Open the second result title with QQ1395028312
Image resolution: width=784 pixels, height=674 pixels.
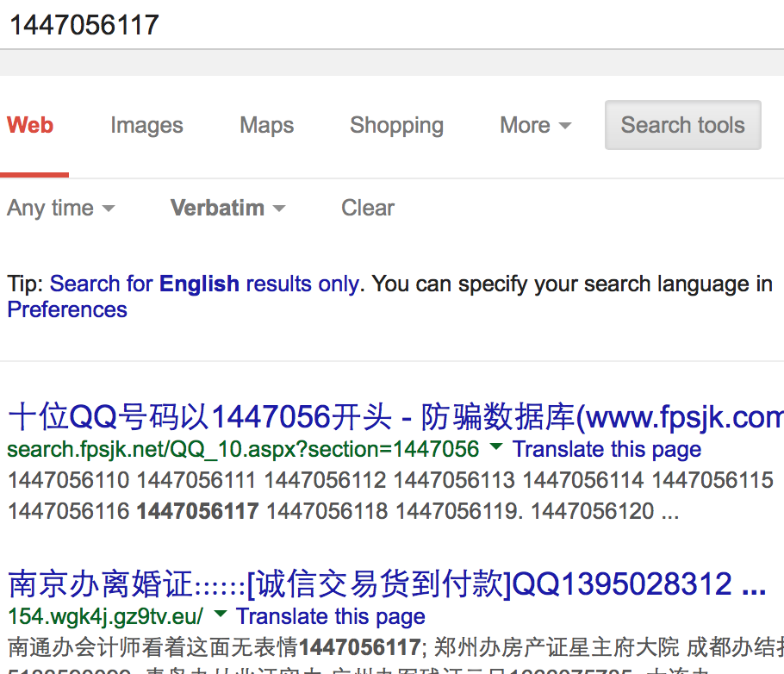[x=387, y=585]
